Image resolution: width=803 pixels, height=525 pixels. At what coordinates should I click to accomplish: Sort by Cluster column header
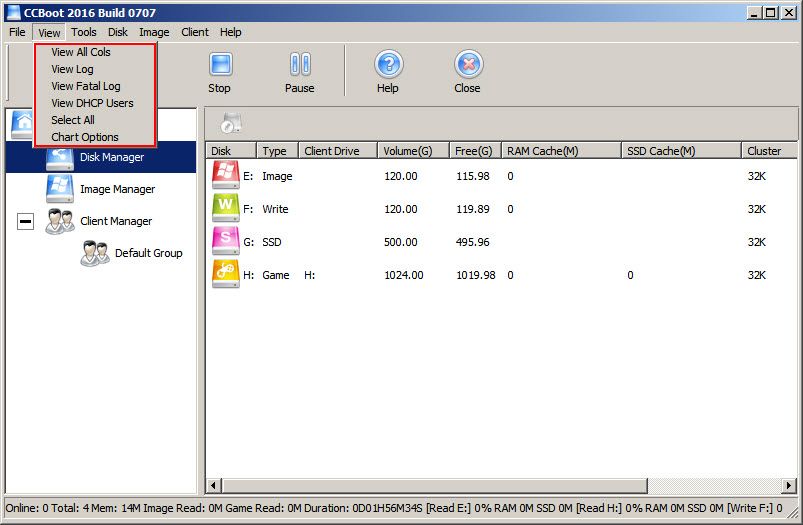(x=769, y=151)
